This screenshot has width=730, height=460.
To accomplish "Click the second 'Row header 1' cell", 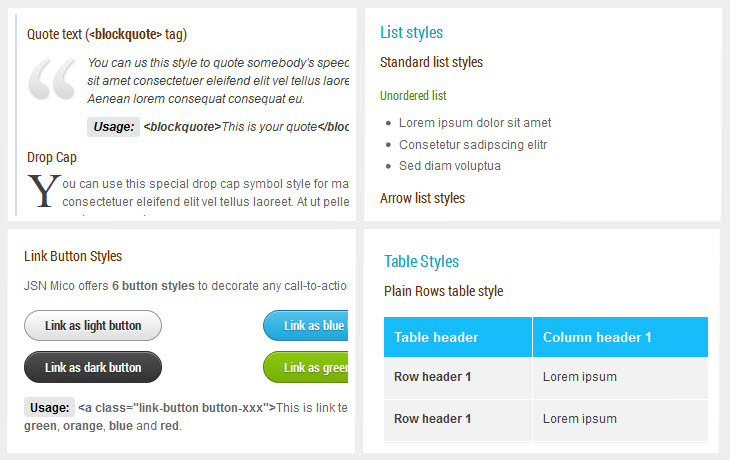I will [432, 419].
